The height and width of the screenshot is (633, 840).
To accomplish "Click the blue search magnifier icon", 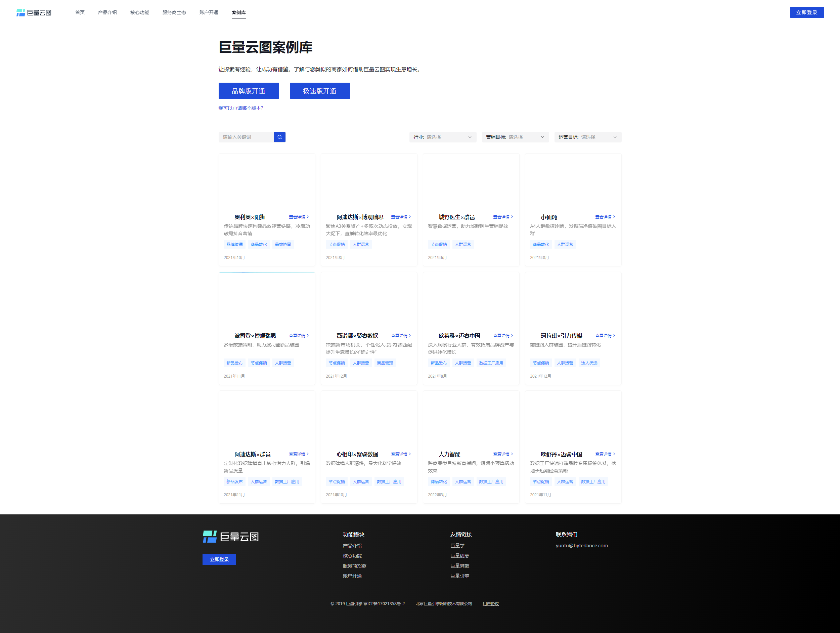I will 279,137.
